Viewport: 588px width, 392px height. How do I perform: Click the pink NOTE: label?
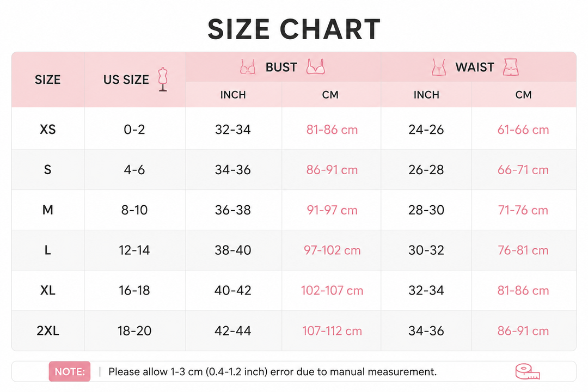pyautogui.click(x=69, y=371)
